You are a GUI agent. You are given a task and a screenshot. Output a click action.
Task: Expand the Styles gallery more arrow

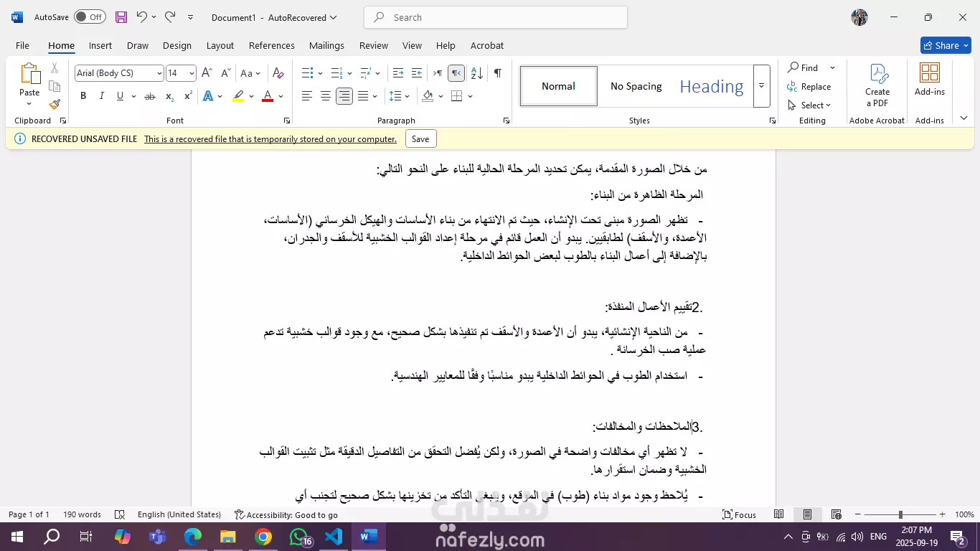pyautogui.click(x=761, y=86)
